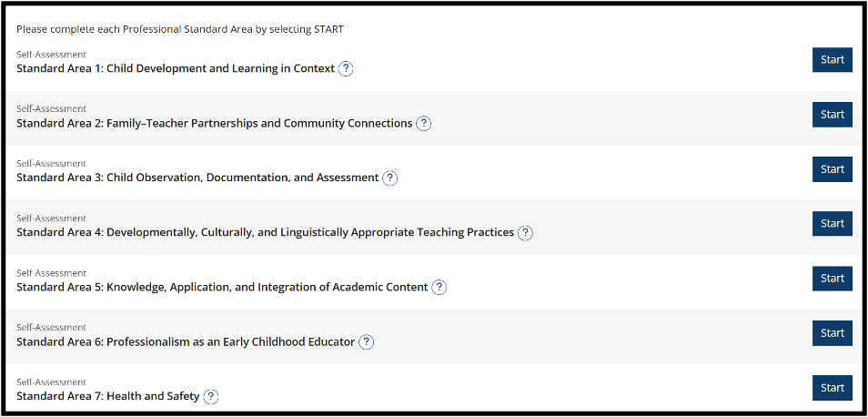Launch Standard Area 5 using Start button
Screen dimensions: 868x417
tap(832, 279)
